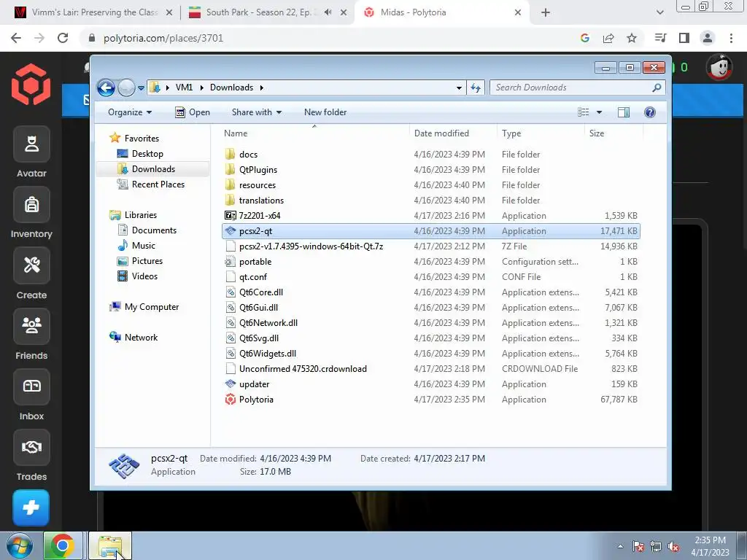Image resolution: width=747 pixels, height=560 pixels.
Task: Open the address bar history dropdown
Action: 459,87
